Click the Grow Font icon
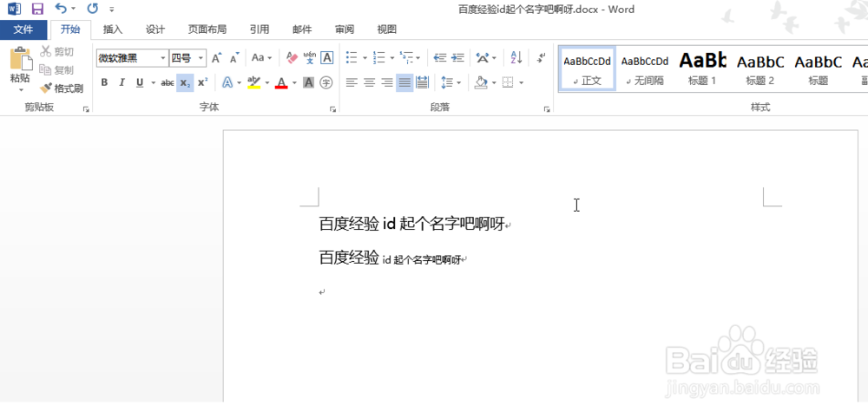Viewport: 868px width, 418px height. 216,57
